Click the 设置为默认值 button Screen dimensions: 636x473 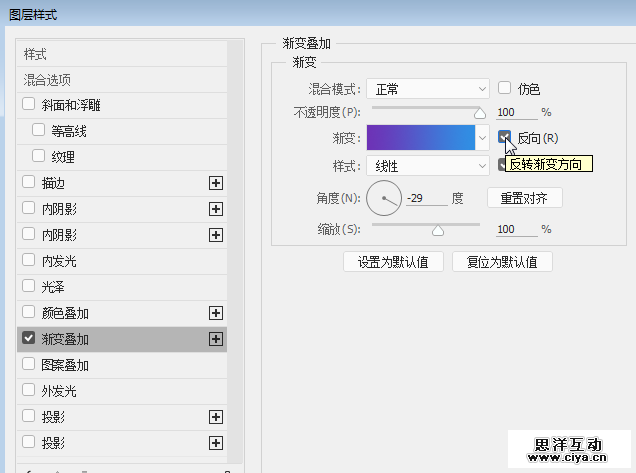pos(393,262)
